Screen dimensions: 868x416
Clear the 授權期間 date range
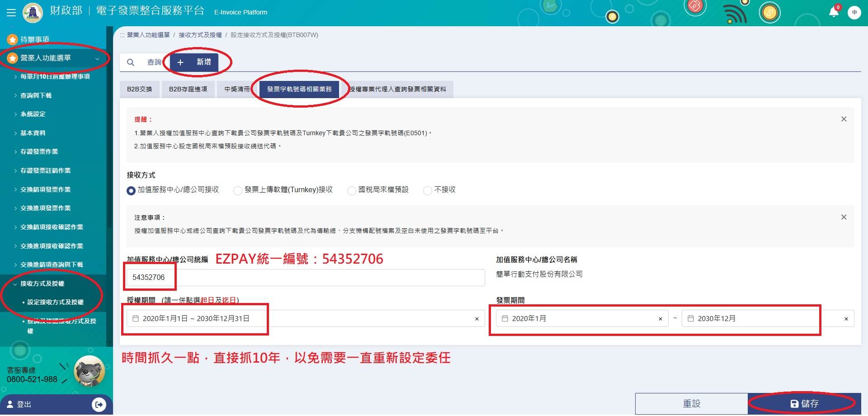click(476, 319)
